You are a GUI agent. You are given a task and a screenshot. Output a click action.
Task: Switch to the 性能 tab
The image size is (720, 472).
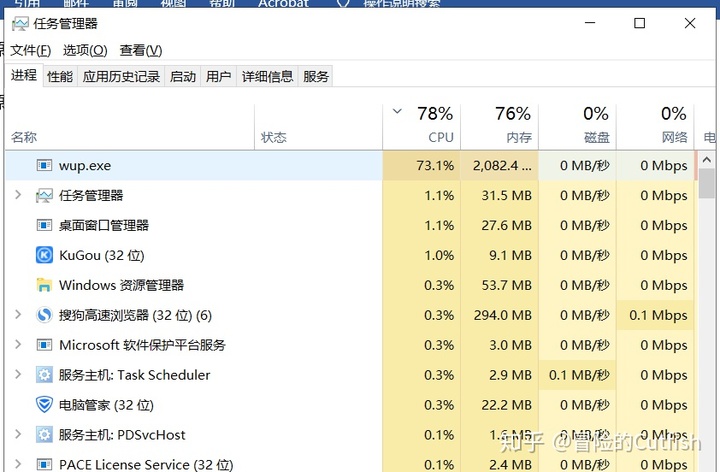coord(60,76)
